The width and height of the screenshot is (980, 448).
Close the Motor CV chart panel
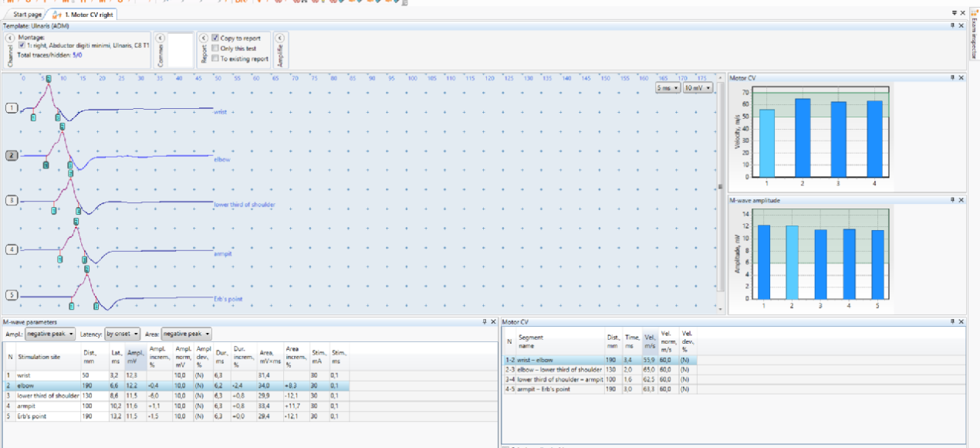click(961, 78)
